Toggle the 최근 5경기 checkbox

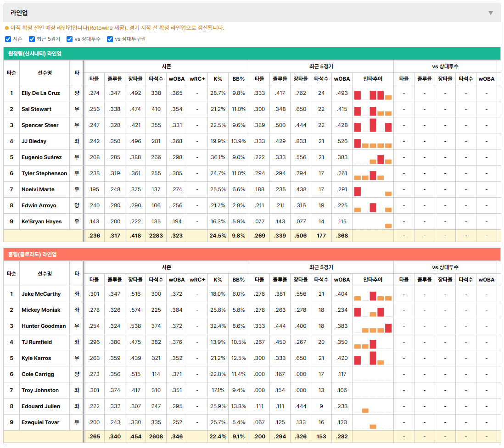(x=32, y=39)
